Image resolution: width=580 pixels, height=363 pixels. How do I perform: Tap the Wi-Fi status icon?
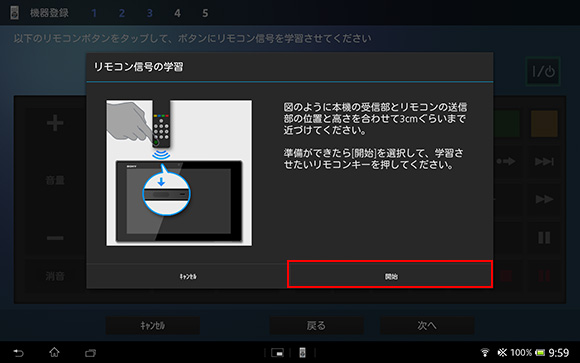[485, 353]
